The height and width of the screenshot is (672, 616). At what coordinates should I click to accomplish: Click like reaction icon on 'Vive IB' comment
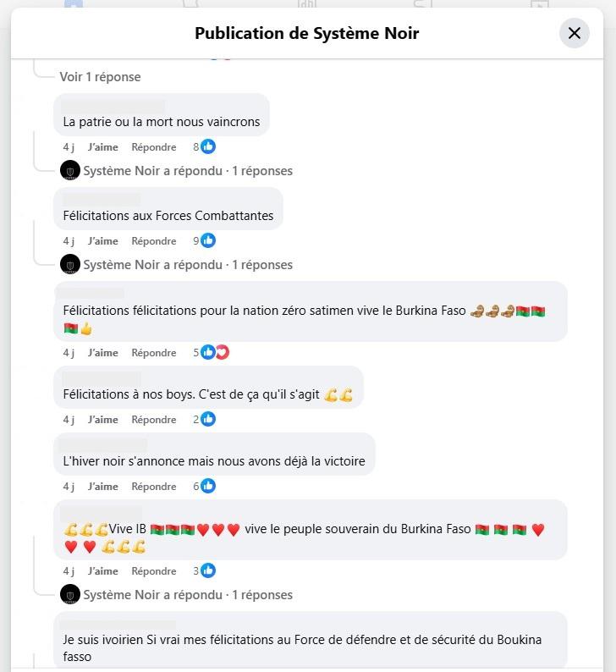[x=208, y=570]
